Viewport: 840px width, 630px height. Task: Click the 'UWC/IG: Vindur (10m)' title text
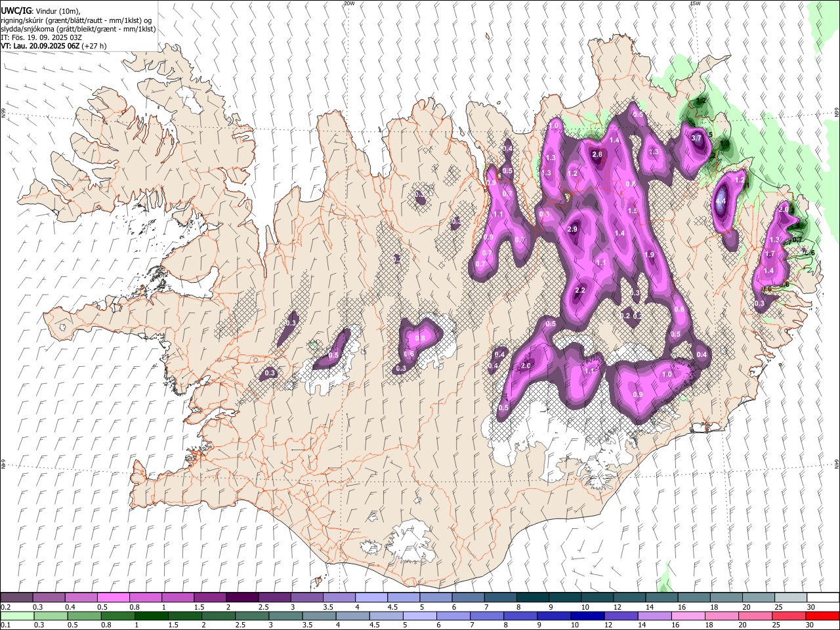point(41,11)
